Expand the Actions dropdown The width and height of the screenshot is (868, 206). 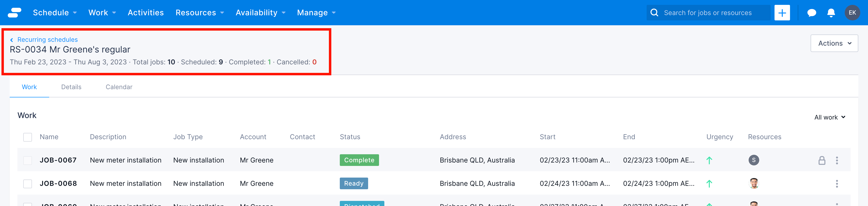(834, 43)
